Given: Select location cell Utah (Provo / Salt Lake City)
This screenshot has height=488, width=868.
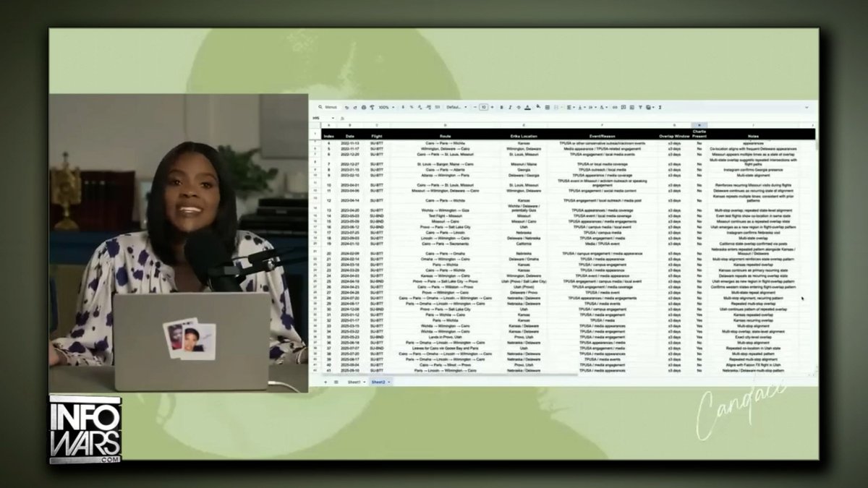Looking at the screenshot, I should [x=524, y=281].
